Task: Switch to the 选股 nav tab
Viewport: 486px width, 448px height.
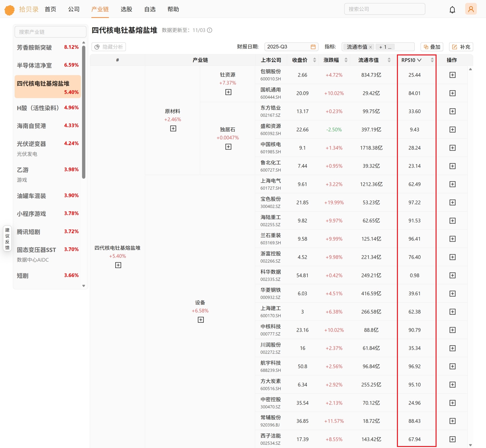Action: point(126,9)
